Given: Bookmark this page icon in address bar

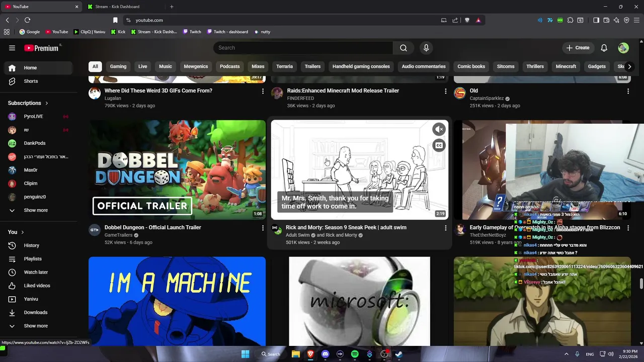Looking at the screenshot, I should [x=115, y=20].
